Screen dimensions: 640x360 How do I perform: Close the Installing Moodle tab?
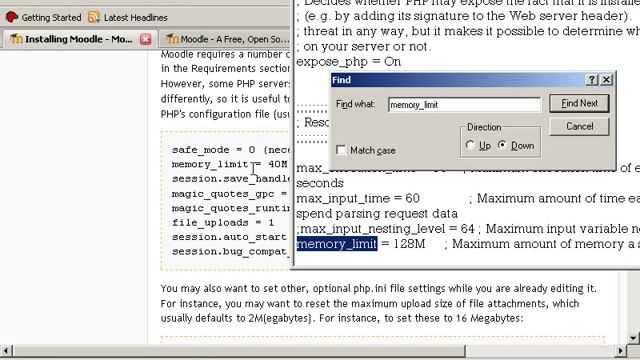tap(146, 39)
